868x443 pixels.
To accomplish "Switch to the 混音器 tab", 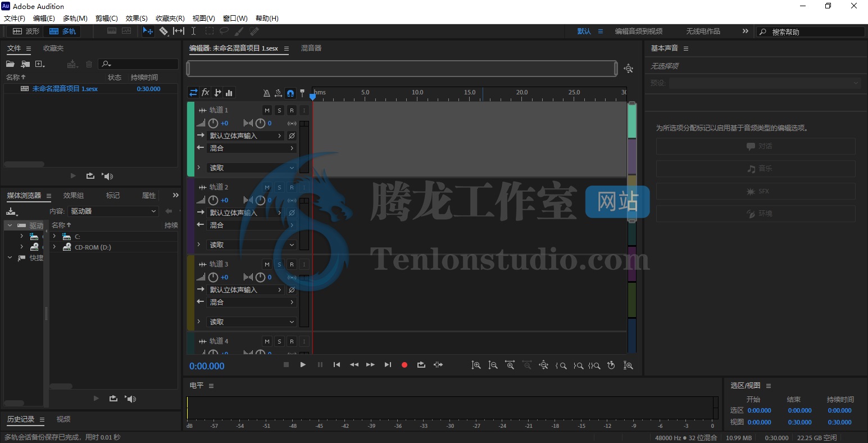I will [x=311, y=48].
